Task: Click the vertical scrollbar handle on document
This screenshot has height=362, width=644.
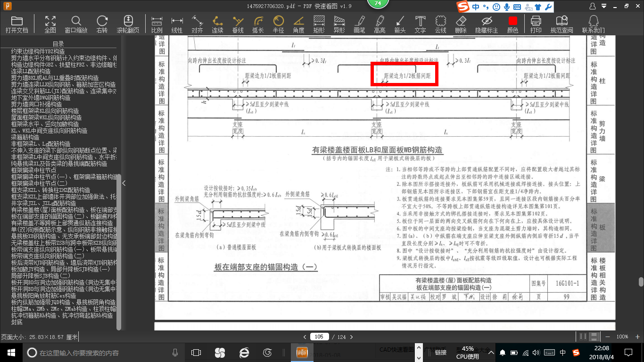Action: pyautogui.click(x=641, y=282)
